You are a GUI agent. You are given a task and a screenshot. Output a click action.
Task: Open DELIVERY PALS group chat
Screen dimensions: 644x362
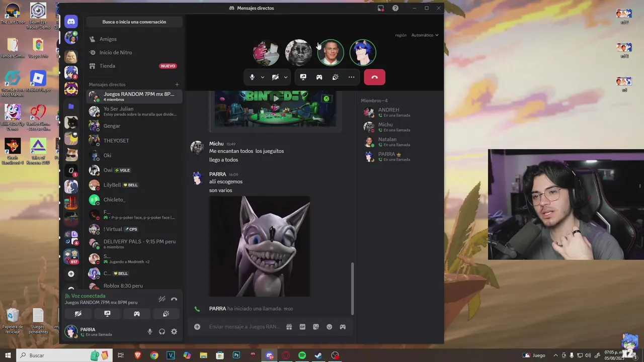134,244
